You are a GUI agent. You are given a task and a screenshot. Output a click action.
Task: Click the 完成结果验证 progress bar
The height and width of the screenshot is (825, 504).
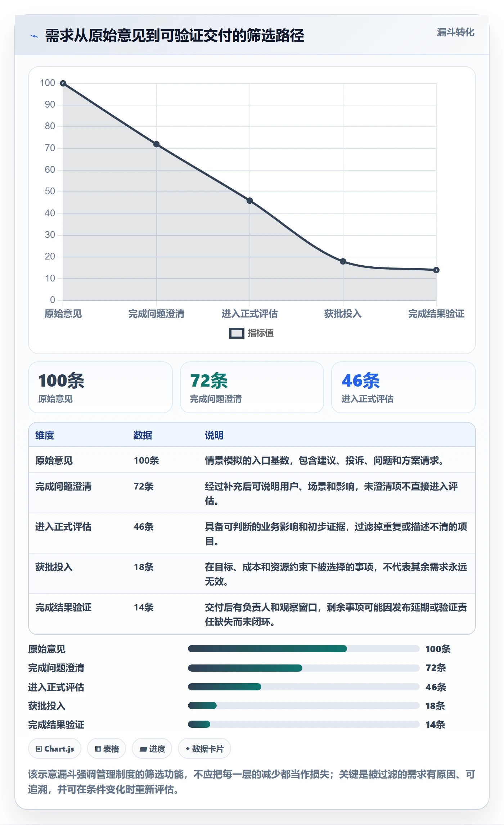303,724
